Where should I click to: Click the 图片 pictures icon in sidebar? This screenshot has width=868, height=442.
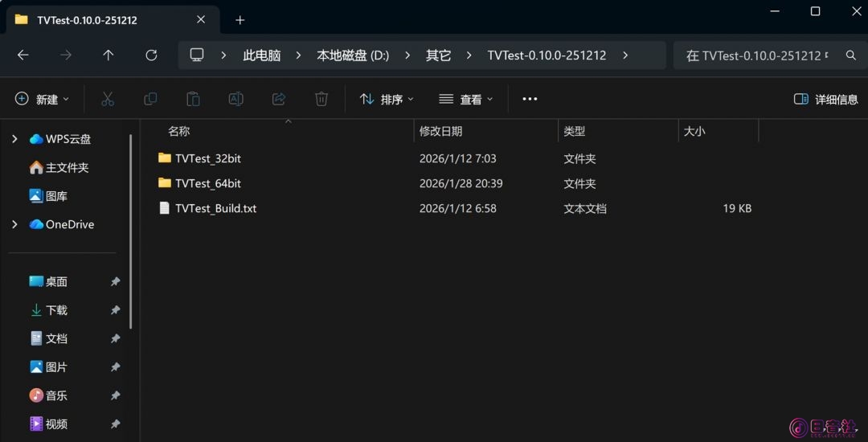pos(36,367)
